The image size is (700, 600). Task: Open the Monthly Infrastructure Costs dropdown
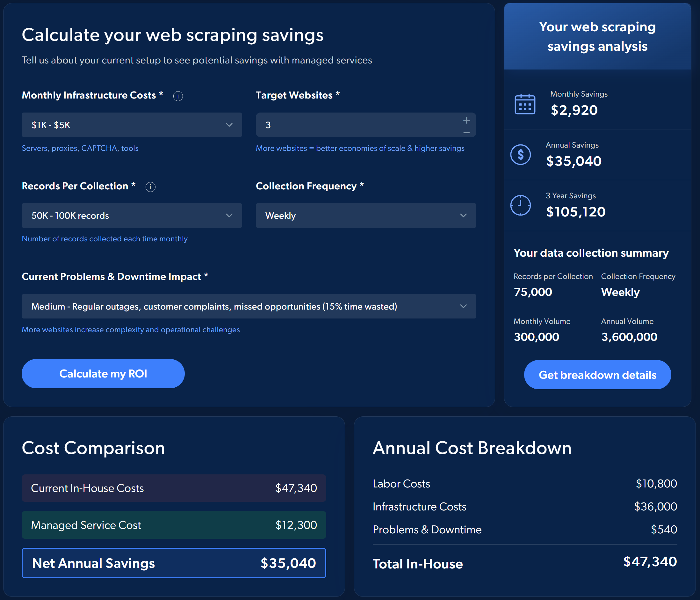(132, 125)
